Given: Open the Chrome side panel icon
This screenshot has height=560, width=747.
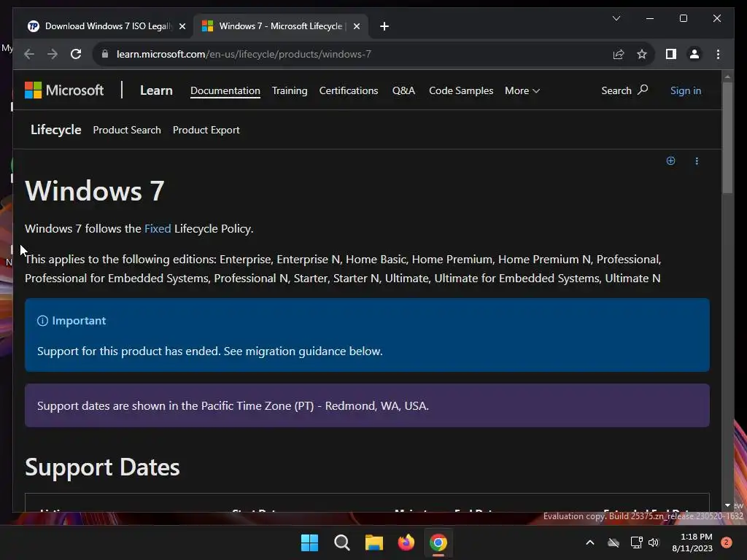Looking at the screenshot, I should pos(671,54).
